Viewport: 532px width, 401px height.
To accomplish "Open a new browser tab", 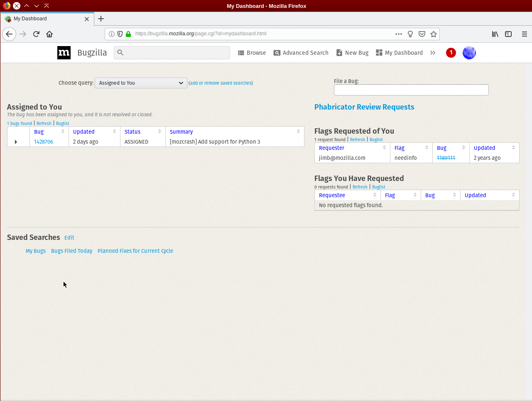I will click(x=101, y=19).
